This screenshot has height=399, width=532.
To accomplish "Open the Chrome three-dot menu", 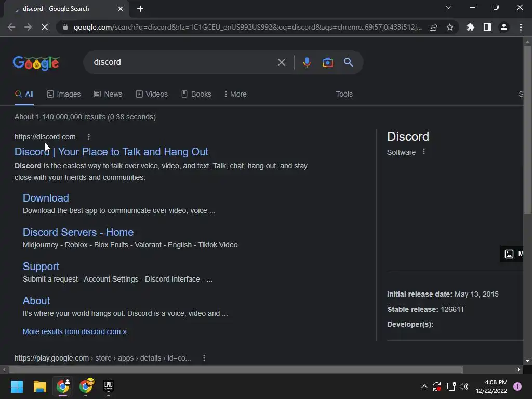I will click(521, 27).
